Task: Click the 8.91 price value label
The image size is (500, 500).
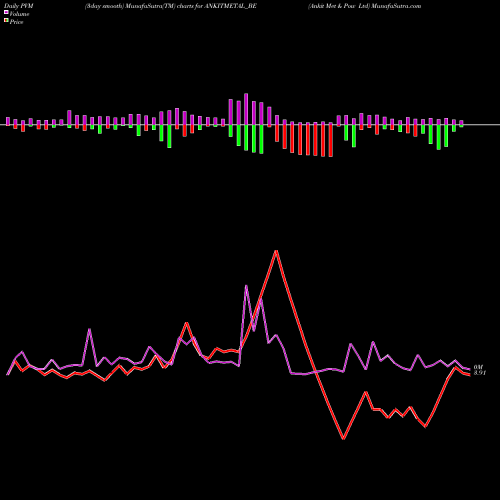Action: coord(480,373)
